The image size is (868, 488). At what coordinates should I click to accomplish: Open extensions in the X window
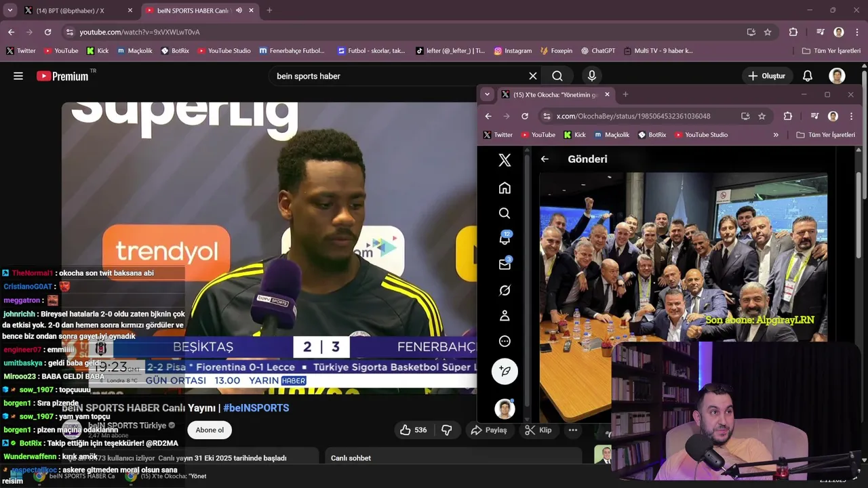[787, 116]
